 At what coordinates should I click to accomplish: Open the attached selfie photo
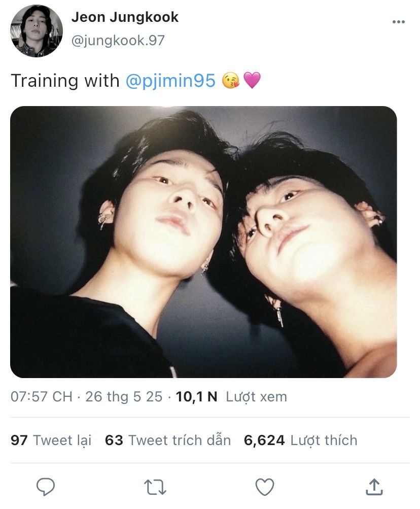pos(203,242)
